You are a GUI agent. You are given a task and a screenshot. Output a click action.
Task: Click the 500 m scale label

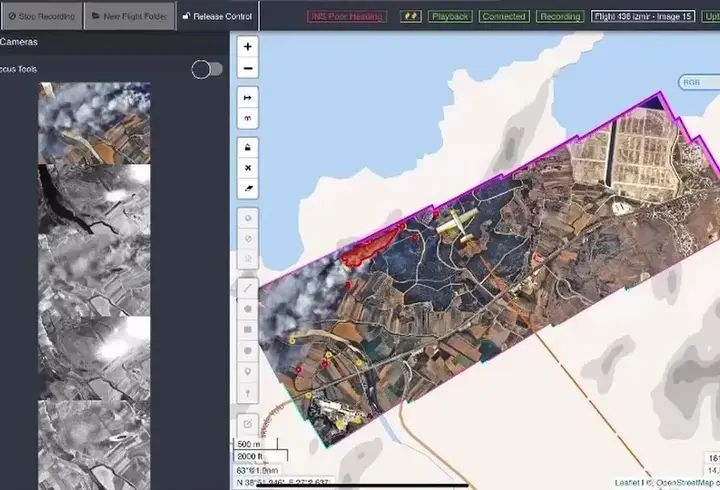pos(249,444)
